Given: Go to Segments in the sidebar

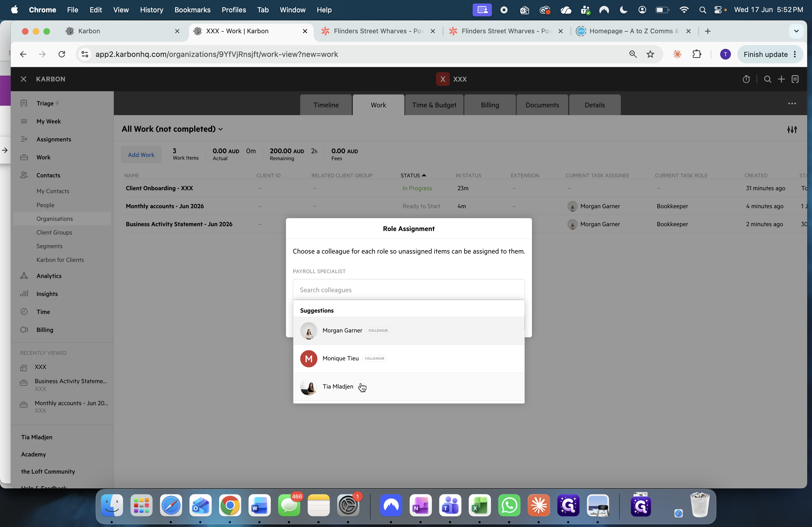Looking at the screenshot, I should coord(49,246).
